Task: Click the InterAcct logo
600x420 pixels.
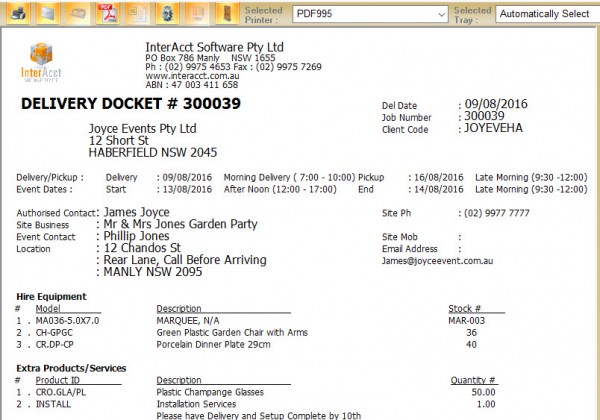Action: (41, 62)
